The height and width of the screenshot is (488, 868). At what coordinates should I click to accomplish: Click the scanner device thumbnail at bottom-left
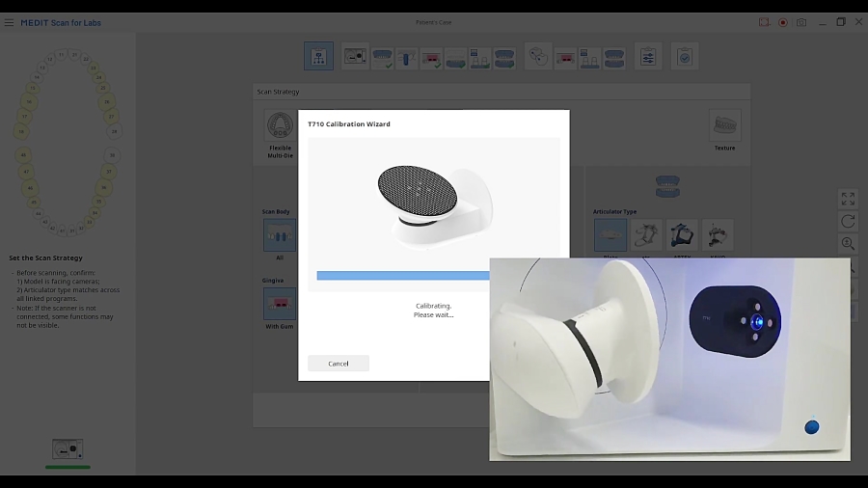click(68, 448)
